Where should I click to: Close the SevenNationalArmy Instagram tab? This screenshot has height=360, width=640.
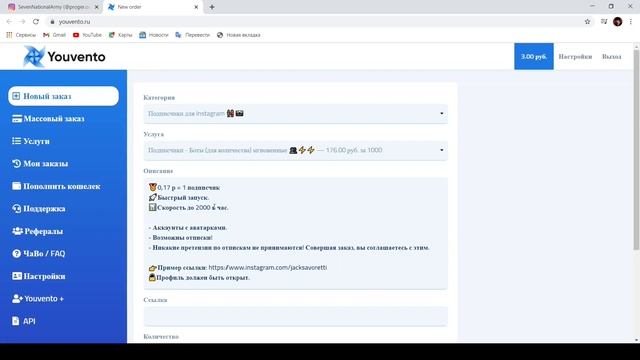click(x=97, y=7)
